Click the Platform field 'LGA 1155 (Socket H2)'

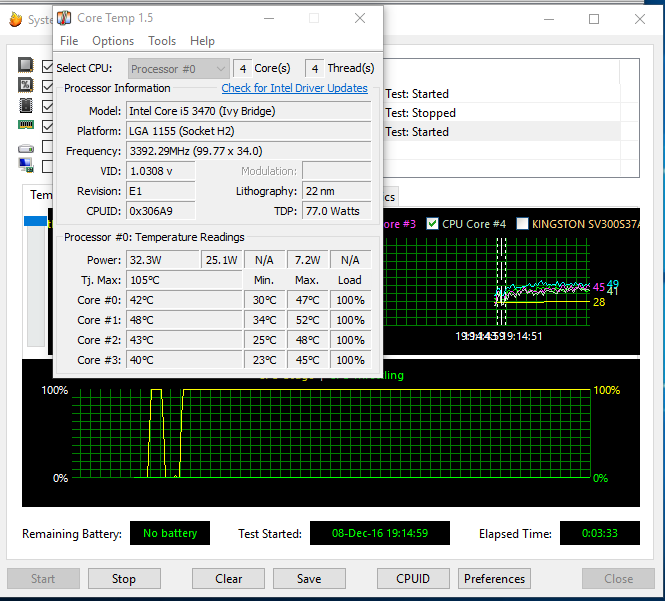(249, 131)
